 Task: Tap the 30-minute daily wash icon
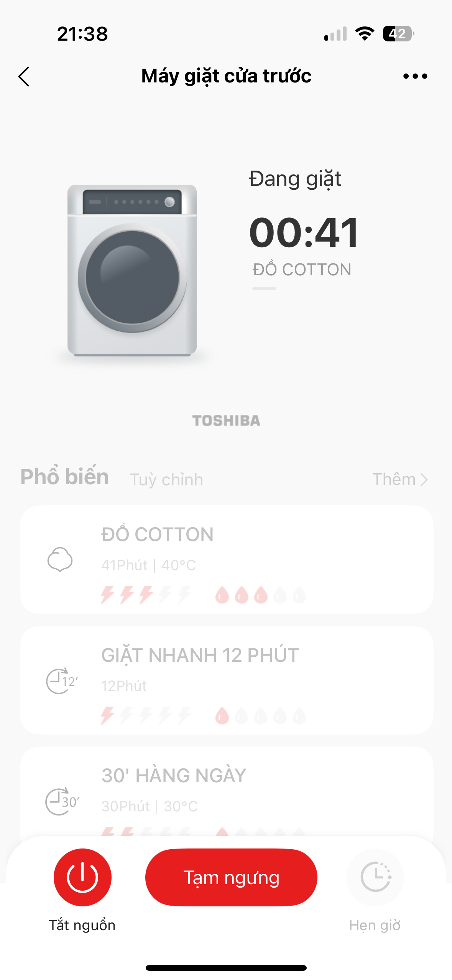point(61,801)
